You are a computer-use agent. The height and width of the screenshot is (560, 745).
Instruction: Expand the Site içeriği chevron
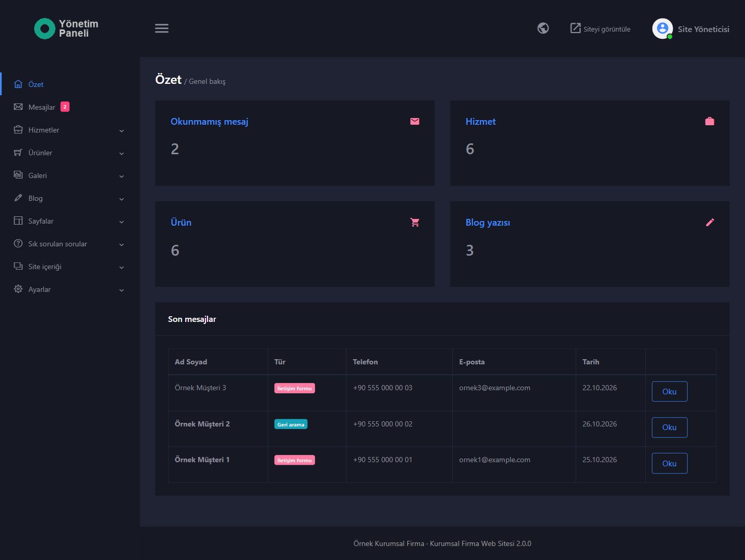point(122,268)
